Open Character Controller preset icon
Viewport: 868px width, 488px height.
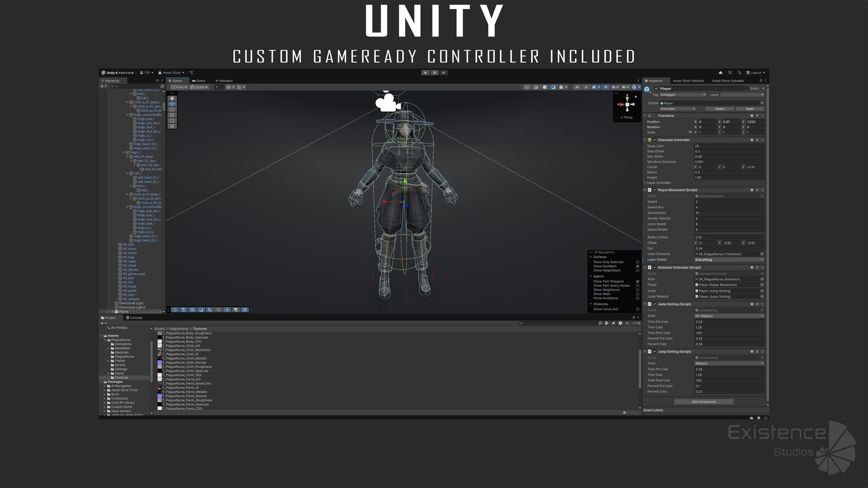757,140
